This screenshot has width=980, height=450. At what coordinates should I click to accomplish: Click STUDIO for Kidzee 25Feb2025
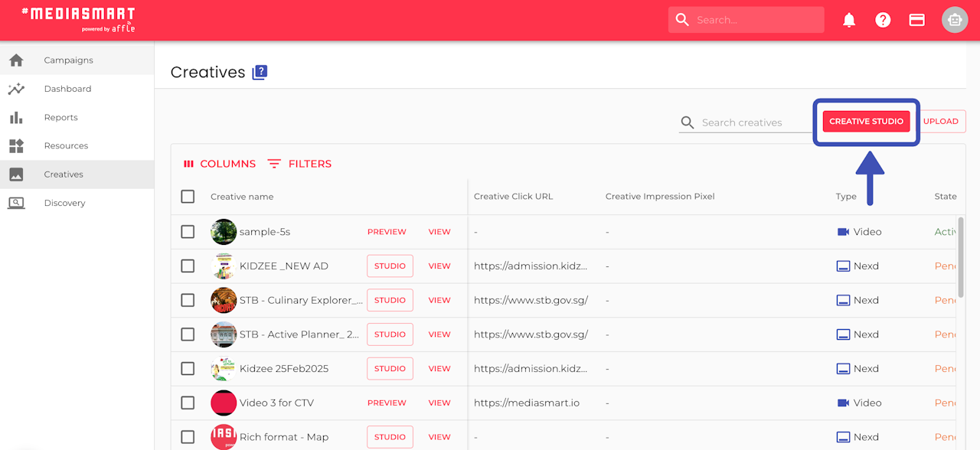tap(390, 369)
